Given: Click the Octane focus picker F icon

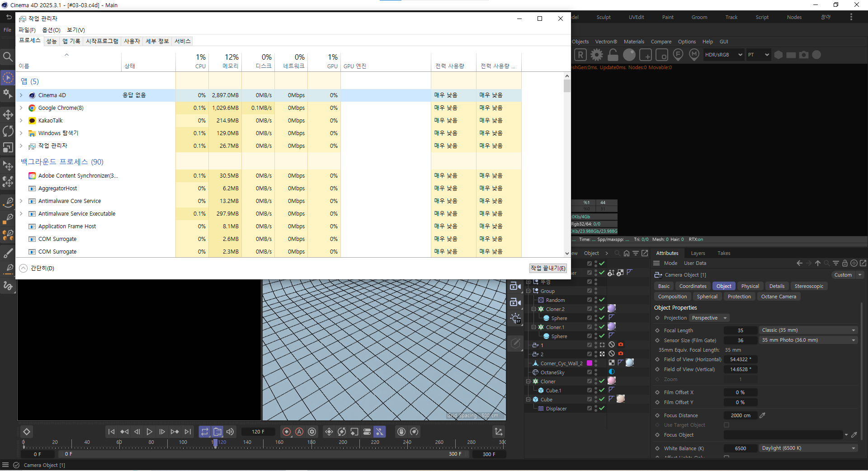Looking at the screenshot, I should point(678,55).
